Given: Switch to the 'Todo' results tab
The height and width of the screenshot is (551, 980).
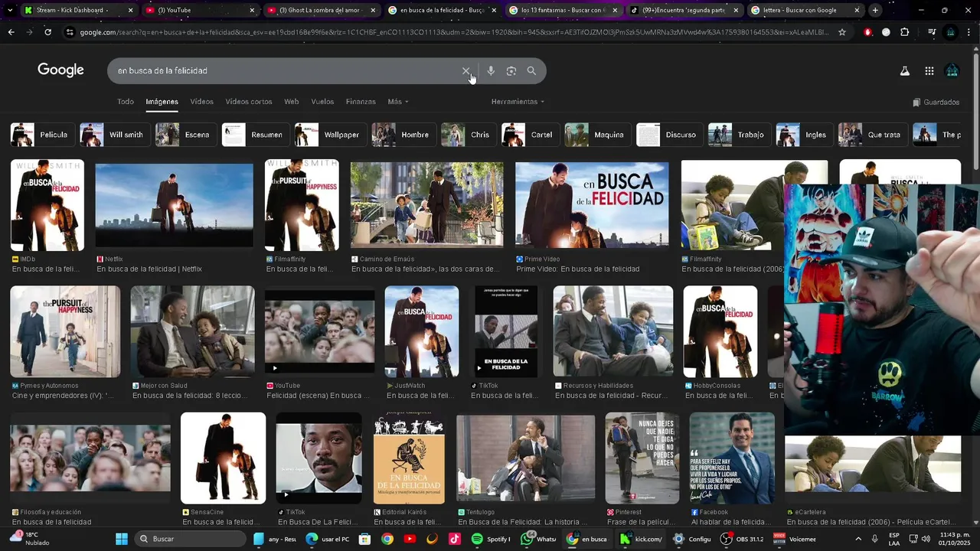Looking at the screenshot, I should tap(126, 102).
